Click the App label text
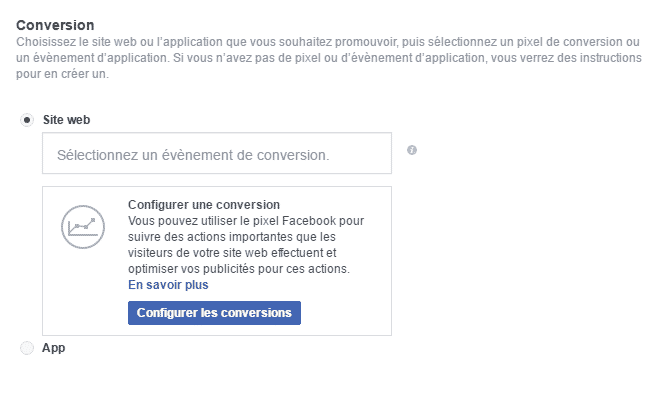The width and height of the screenshot is (659, 404). point(54,348)
